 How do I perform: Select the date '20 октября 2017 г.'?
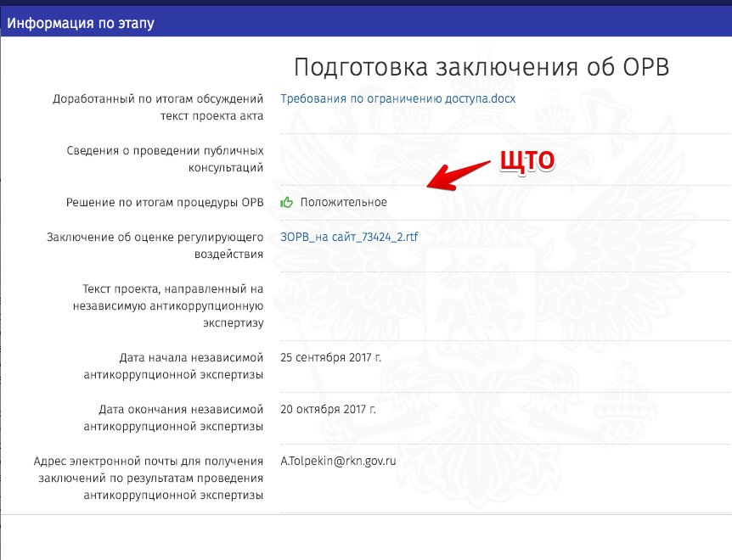(x=328, y=409)
